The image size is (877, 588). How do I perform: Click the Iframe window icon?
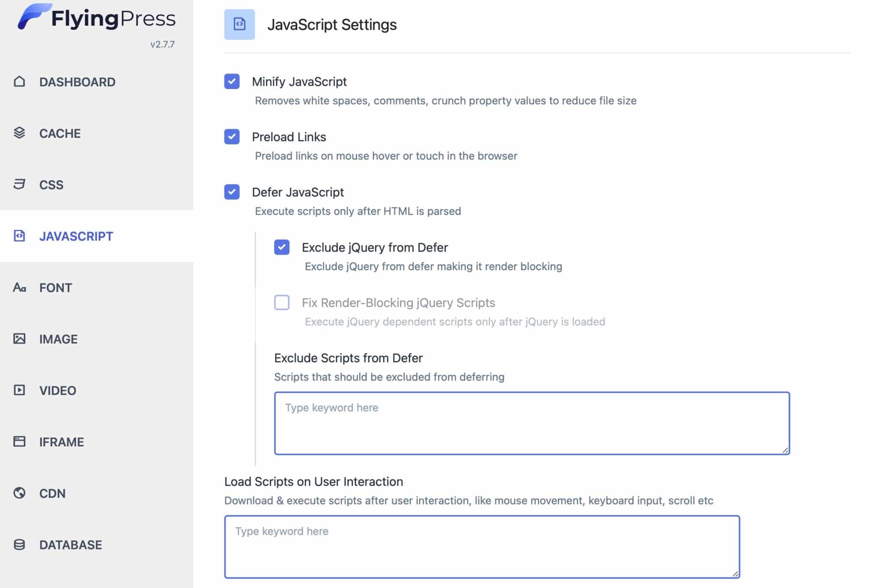pyautogui.click(x=19, y=441)
